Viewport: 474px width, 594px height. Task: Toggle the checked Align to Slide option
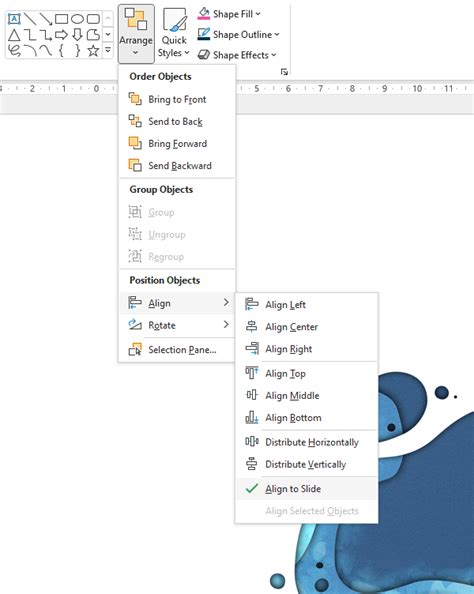307,489
